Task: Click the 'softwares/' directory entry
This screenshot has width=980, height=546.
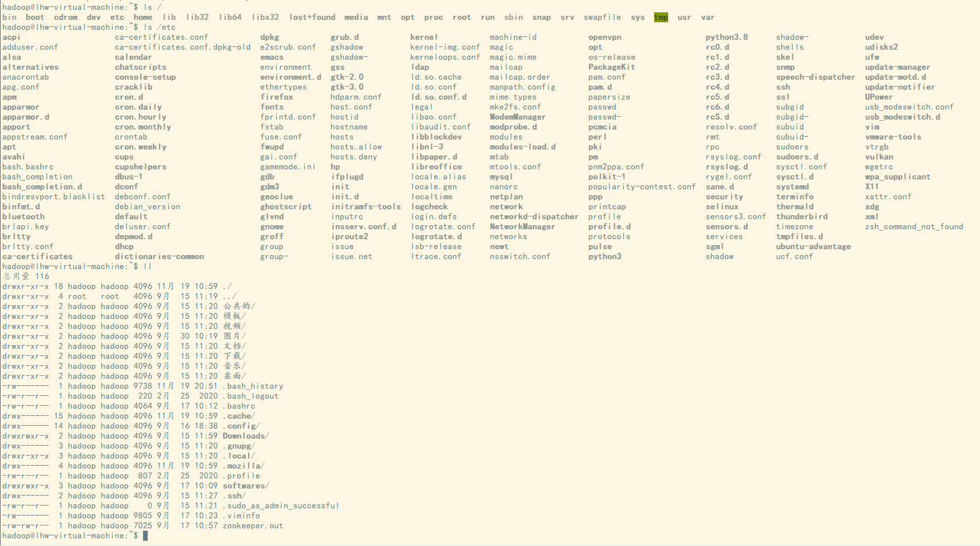Action: [246, 486]
